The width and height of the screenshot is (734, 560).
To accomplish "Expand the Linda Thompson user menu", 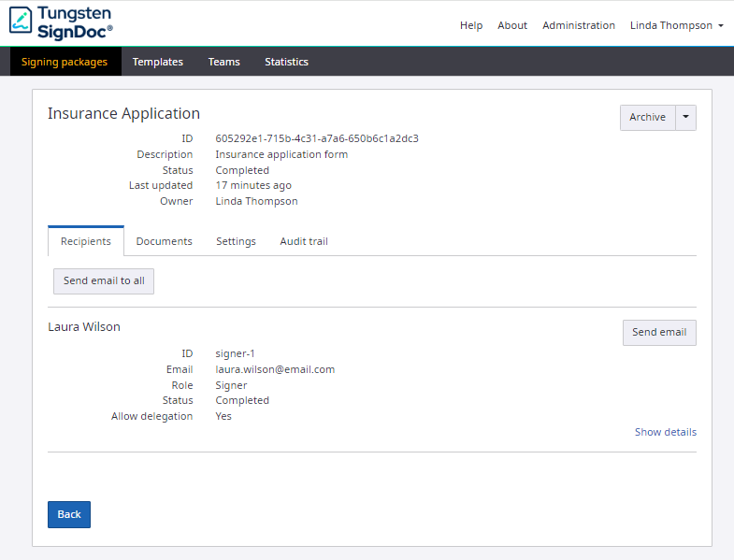I will pyautogui.click(x=677, y=25).
